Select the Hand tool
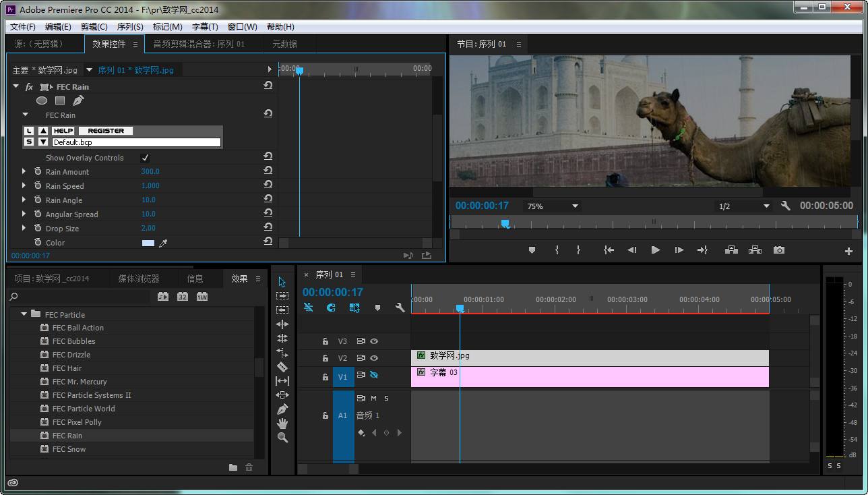 pos(282,424)
